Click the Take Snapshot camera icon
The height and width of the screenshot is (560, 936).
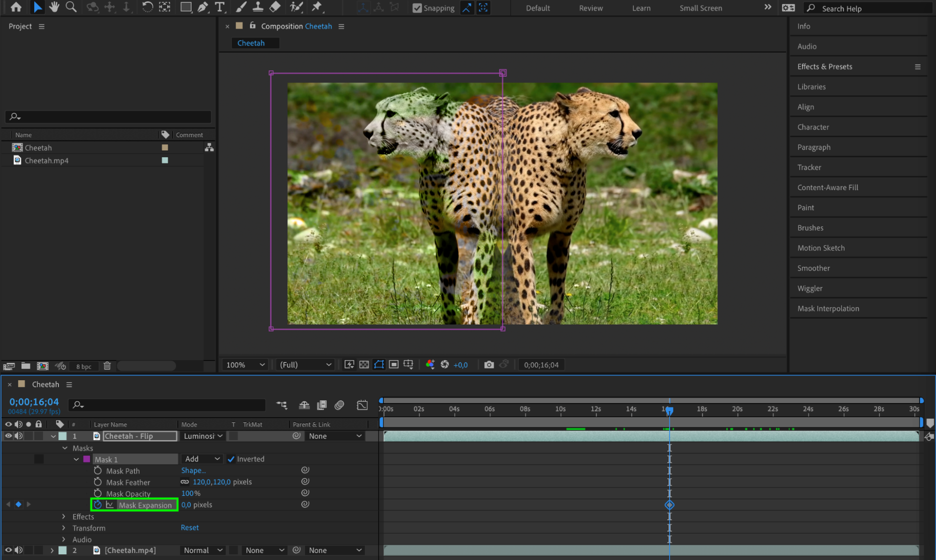[489, 365]
